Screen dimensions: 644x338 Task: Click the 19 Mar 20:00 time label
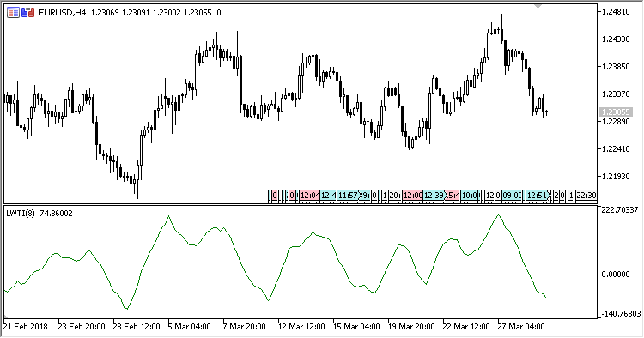click(x=411, y=327)
